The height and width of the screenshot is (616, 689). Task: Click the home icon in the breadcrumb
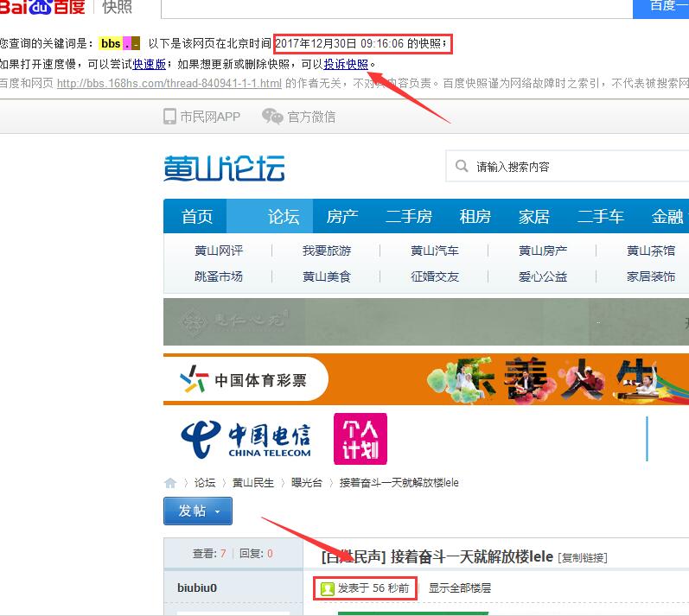(170, 483)
